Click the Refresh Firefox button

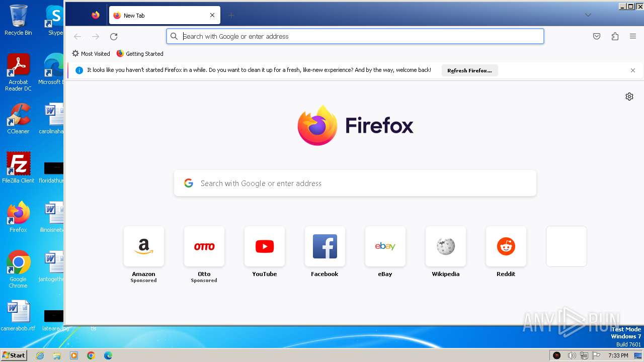pos(469,70)
